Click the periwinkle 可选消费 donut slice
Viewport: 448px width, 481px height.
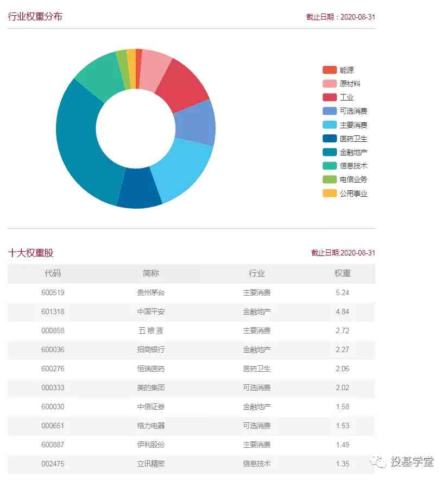pyautogui.click(x=196, y=123)
